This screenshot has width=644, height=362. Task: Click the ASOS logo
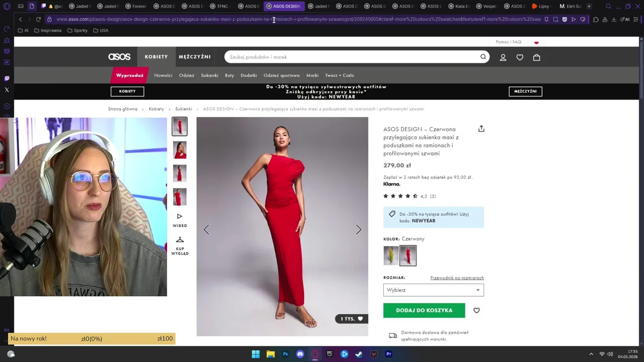(119, 57)
